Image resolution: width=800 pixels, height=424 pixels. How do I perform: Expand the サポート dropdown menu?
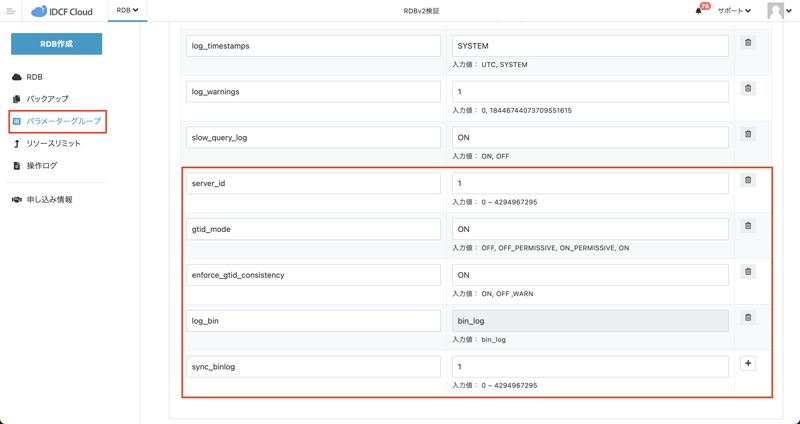pyautogui.click(x=734, y=11)
